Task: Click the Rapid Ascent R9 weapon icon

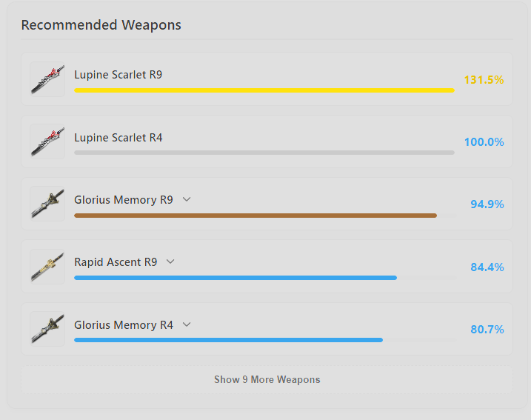Action: click(47, 266)
